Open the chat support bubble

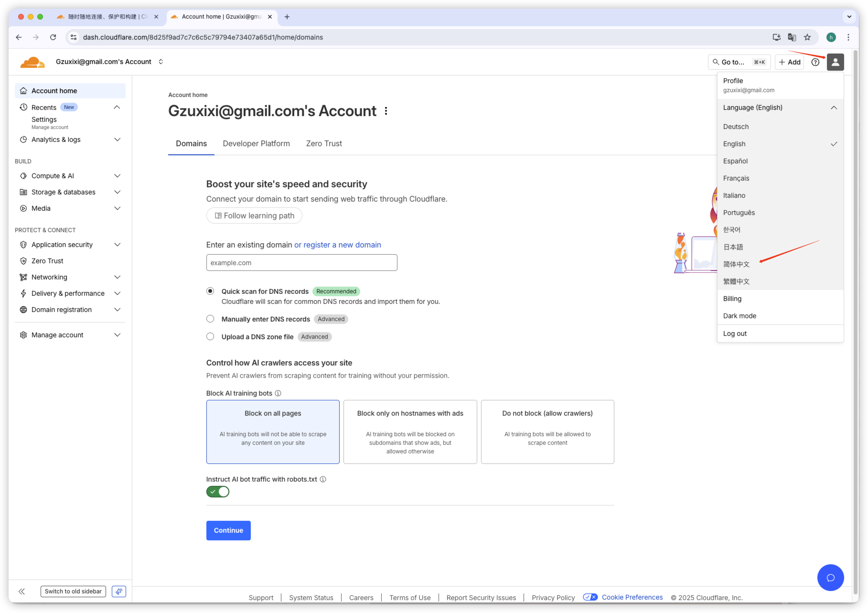tap(830, 578)
